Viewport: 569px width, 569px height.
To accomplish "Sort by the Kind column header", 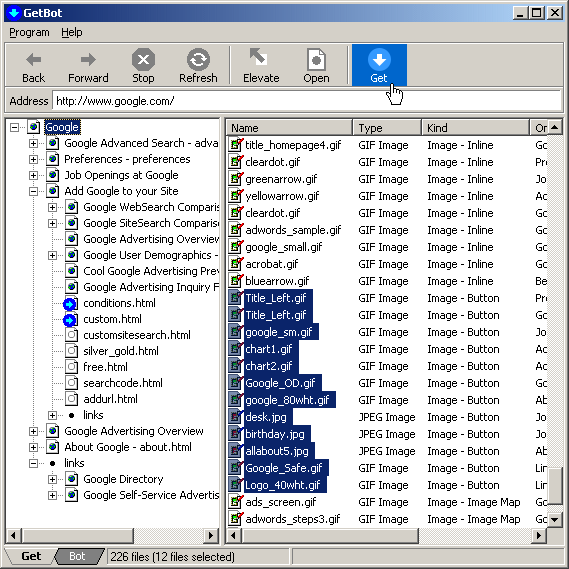I will [x=475, y=128].
